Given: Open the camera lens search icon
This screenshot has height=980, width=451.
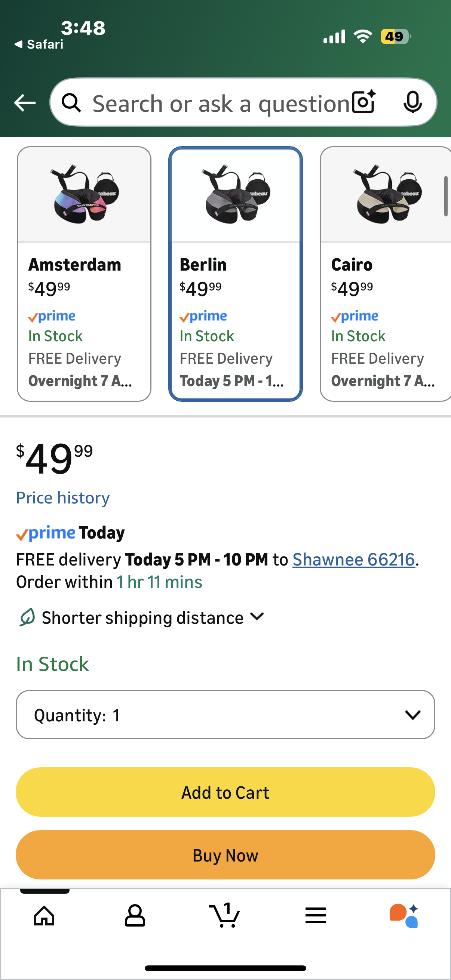Looking at the screenshot, I should pos(363,102).
